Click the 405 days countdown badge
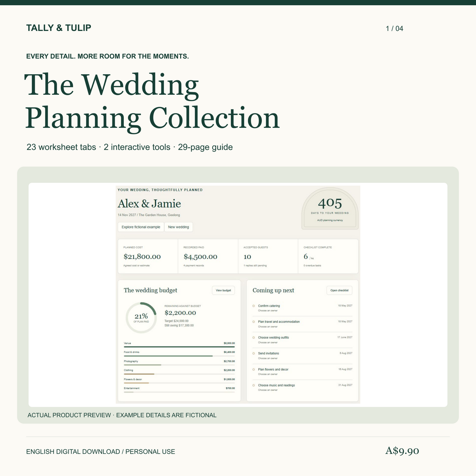 tap(330, 209)
